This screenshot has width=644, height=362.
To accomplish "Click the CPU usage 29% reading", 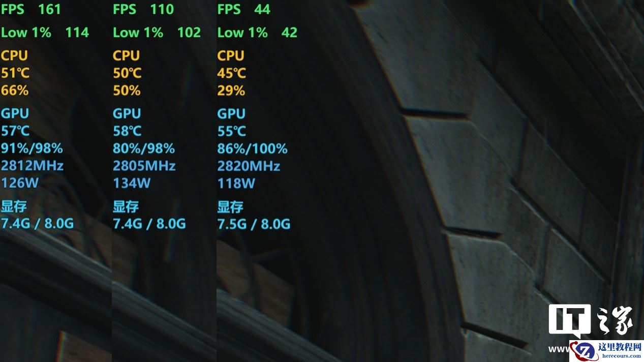I will click(x=231, y=90).
